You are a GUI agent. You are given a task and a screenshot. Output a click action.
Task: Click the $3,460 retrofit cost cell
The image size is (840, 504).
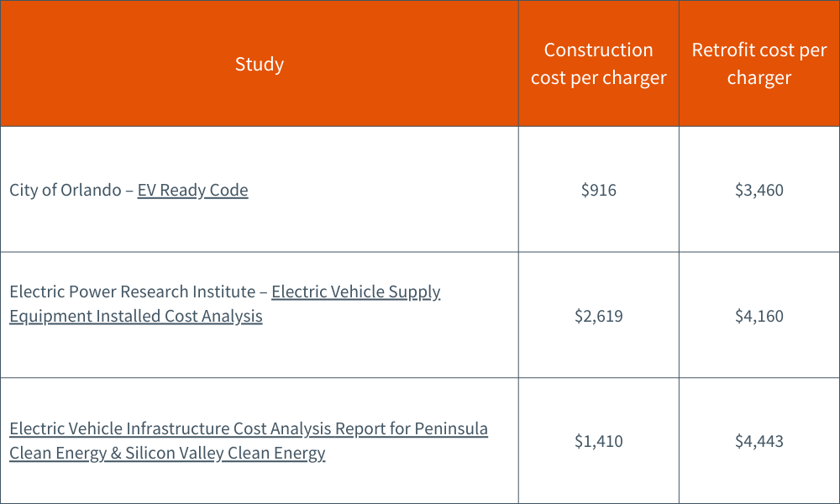759,190
